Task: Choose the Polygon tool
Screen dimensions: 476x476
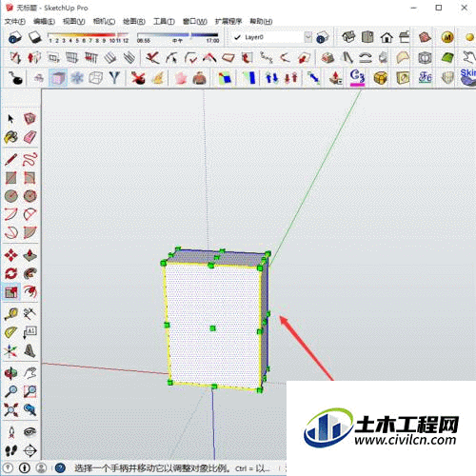Action: click(30, 196)
